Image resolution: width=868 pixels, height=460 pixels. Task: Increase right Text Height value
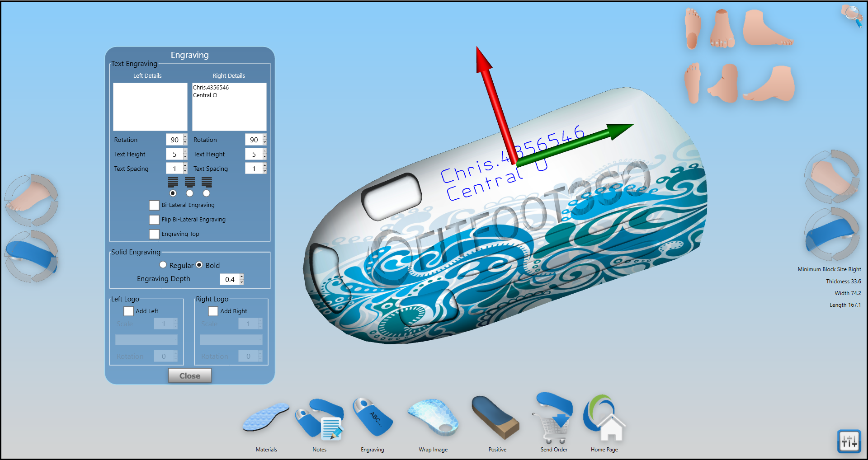click(264, 151)
